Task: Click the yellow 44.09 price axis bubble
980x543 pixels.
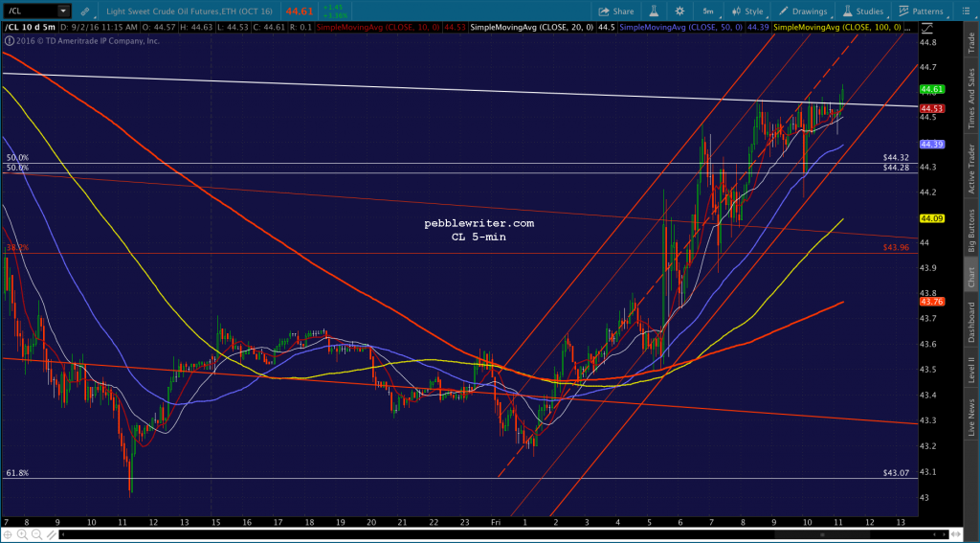Action: [931, 218]
